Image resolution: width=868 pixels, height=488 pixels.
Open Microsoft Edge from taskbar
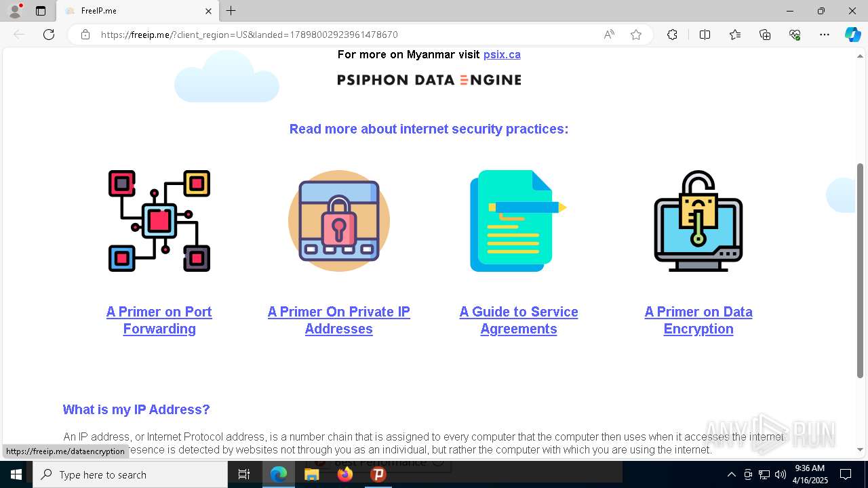point(279,474)
